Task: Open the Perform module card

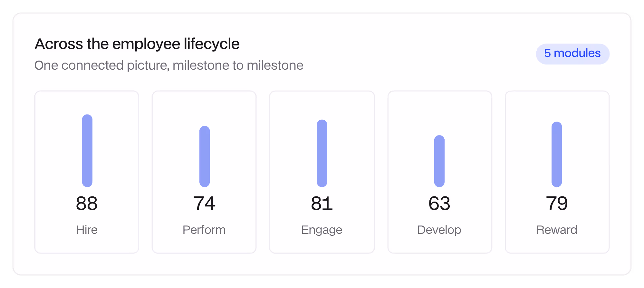Action: 204,172
